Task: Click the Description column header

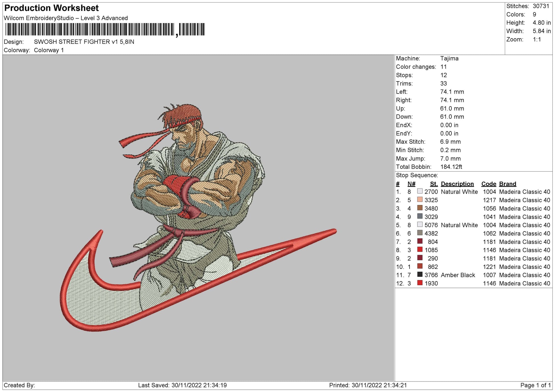Action: (457, 184)
